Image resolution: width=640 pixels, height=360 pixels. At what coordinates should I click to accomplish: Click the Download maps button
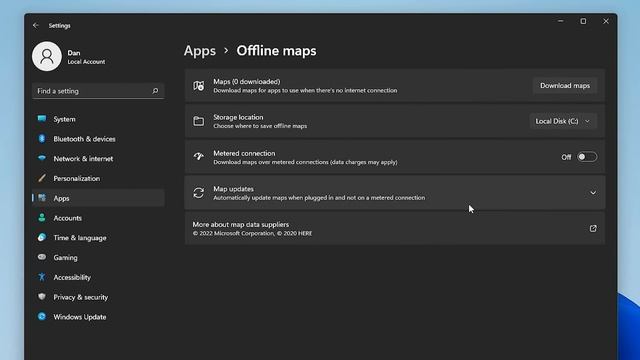565,86
